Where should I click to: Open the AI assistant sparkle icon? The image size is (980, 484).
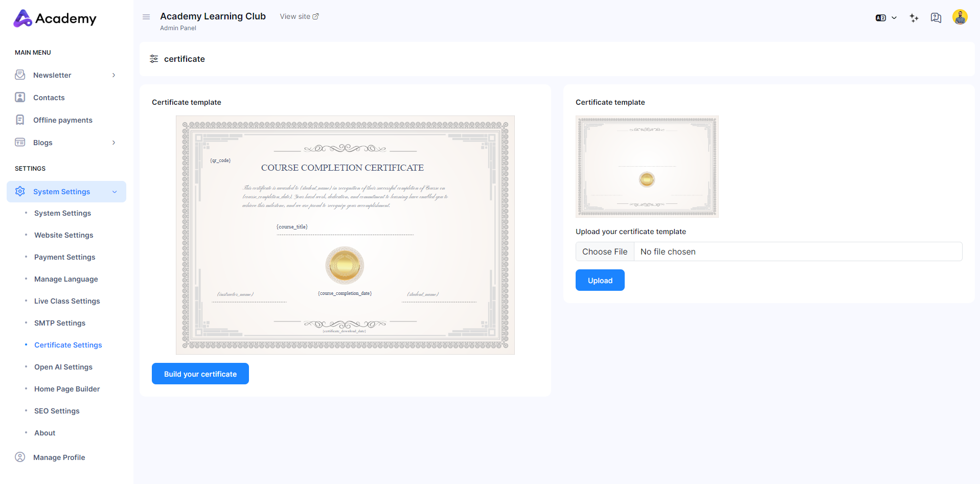(914, 18)
